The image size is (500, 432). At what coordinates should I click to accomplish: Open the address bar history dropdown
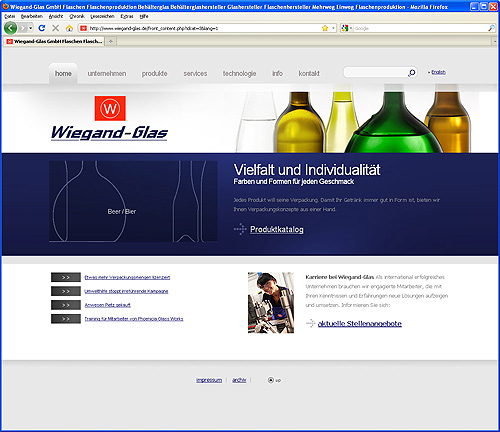[333, 28]
